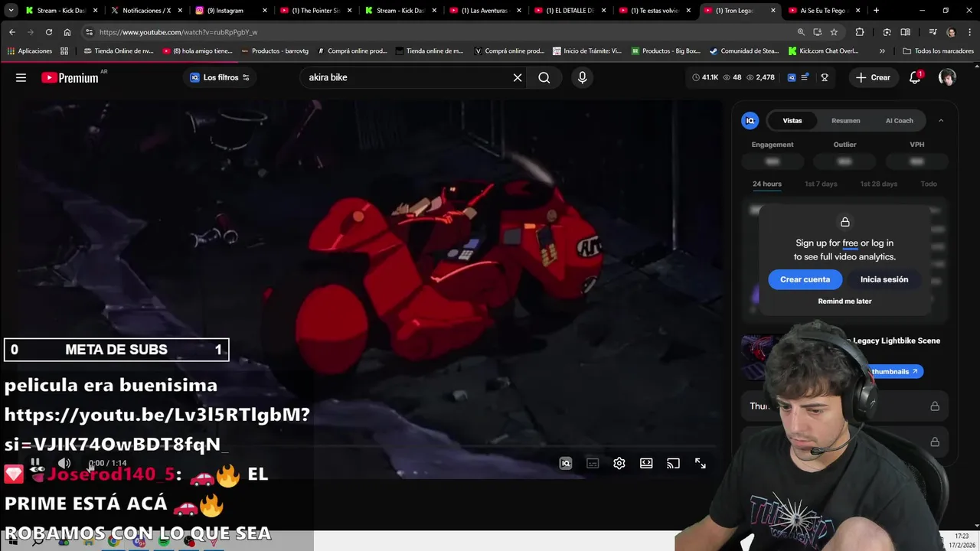Open the 'Los filtros' dropdown
Image resolution: width=980 pixels, height=551 pixels.
click(220, 77)
